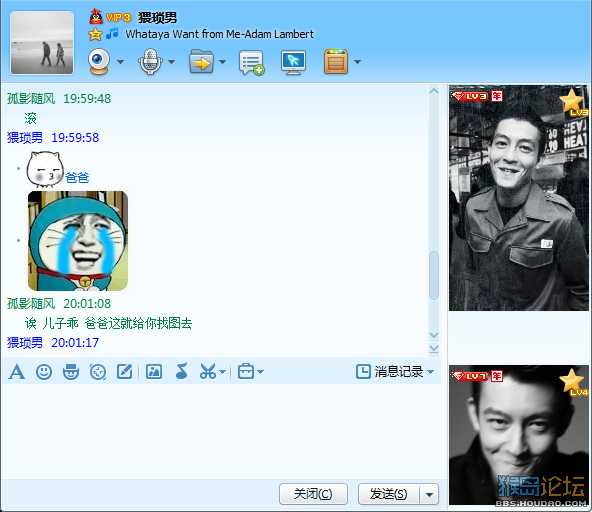The width and height of the screenshot is (592, 512).
Task: Open send options arrow beside 发送
Action: tap(429, 494)
